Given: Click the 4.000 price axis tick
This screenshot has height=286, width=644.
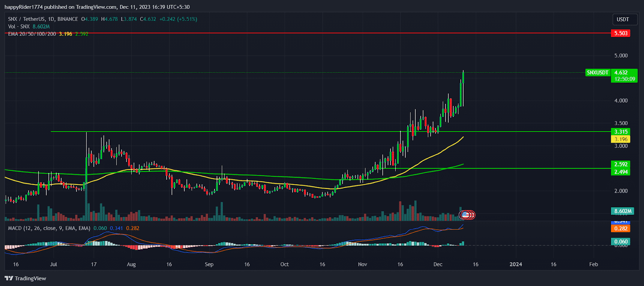Looking at the screenshot, I should [621, 101].
